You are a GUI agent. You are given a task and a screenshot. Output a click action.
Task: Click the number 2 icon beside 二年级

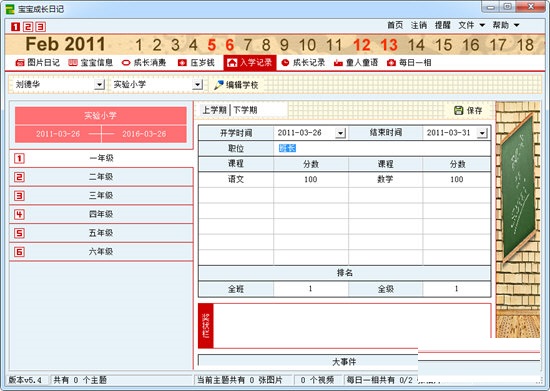[19, 177]
